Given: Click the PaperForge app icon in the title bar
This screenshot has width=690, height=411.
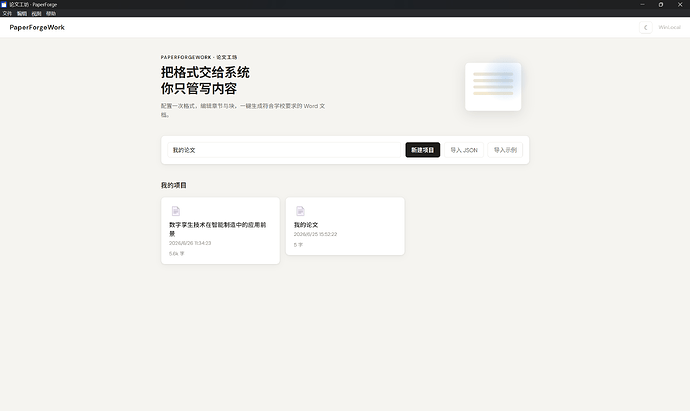Looking at the screenshot, I should click(4, 4).
